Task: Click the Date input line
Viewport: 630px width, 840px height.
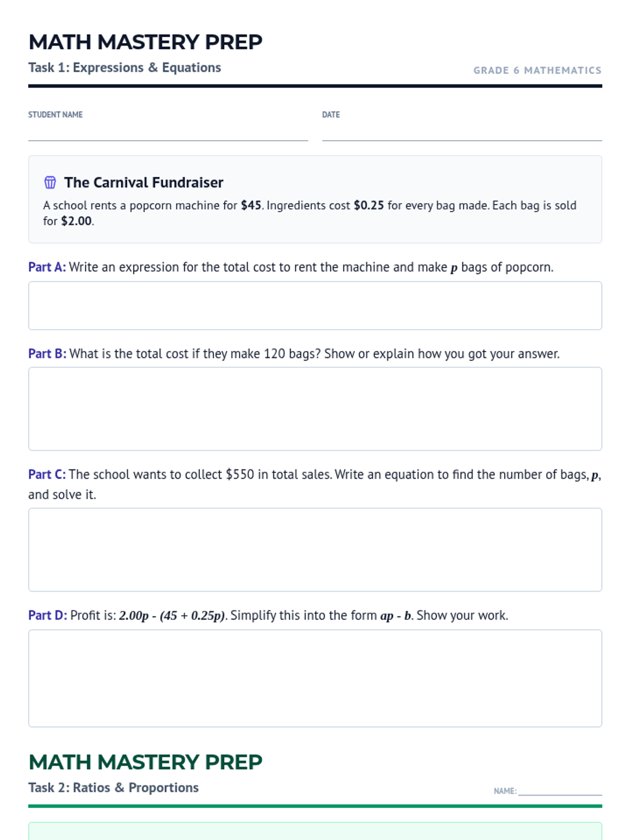Action: coord(462,133)
